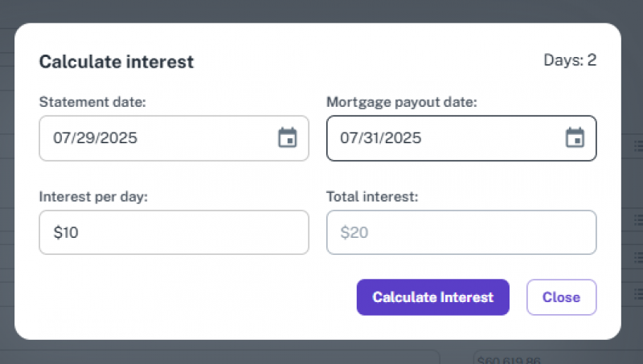Open the Statement date calendar picker
The image size is (643, 364).
pyautogui.click(x=287, y=138)
